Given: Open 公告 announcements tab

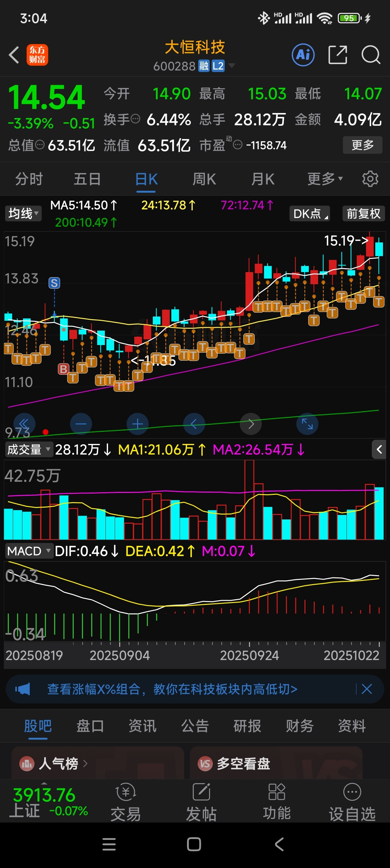Looking at the screenshot, I should 195,726.
